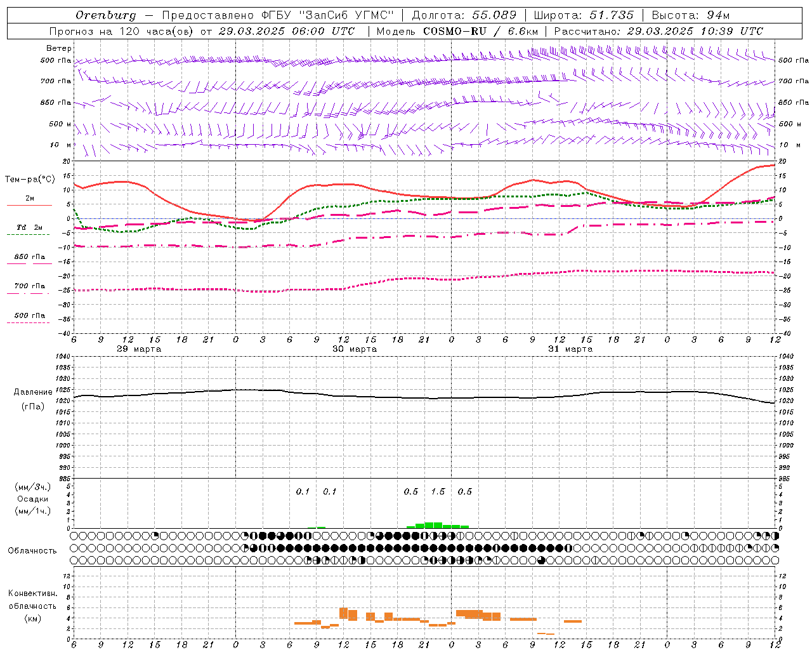The width and height of the screenshot is (812, 650).
Task: Click the "Рассчитано: 29.03.2025 10:39 UTC" timestamp
Action: [x=658, y=31]
